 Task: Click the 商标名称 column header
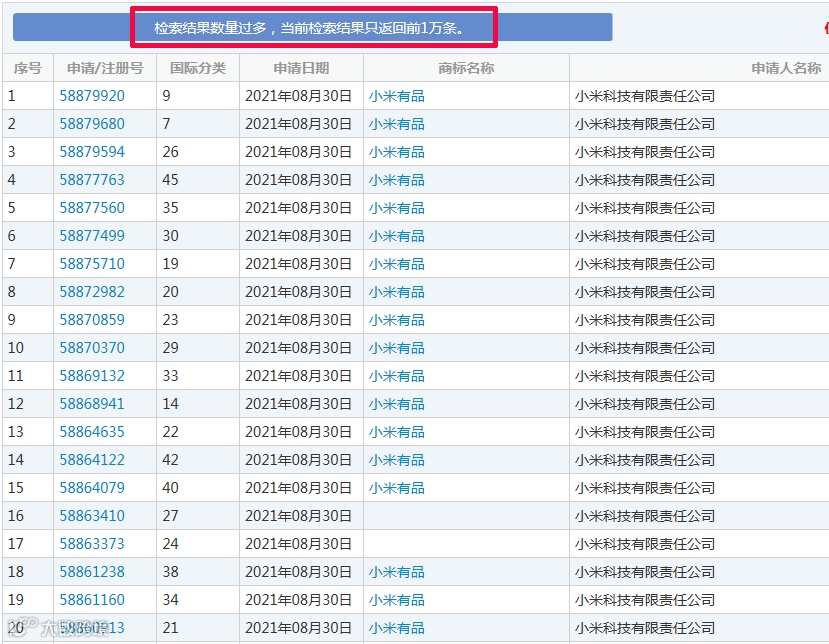coord(466,68)
